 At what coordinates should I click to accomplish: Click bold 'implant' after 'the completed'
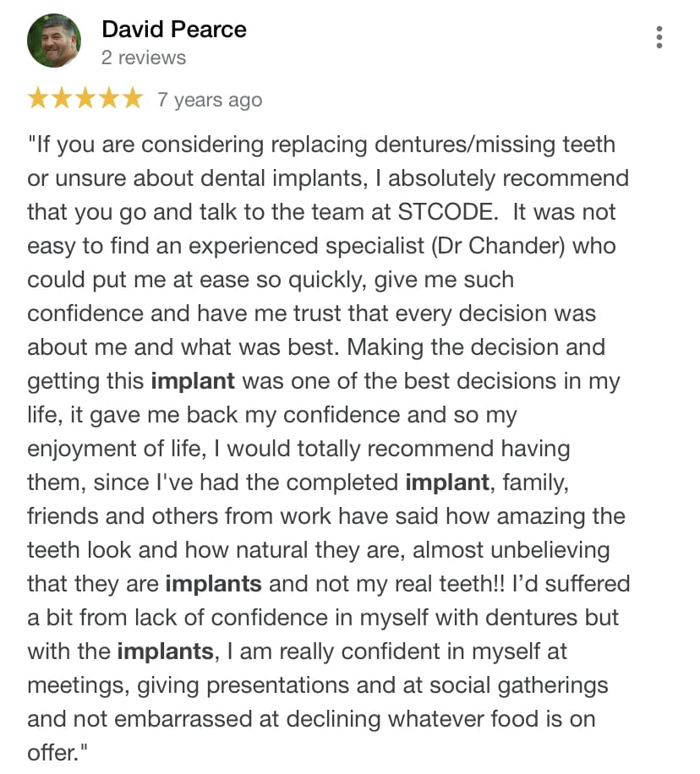pyautogui.click(x=447, y=482)
